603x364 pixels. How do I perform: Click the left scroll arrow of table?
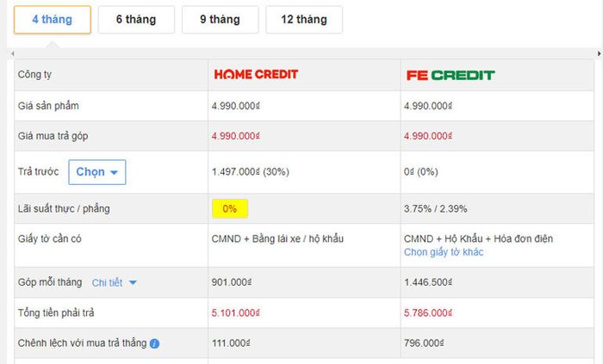(13, 53)
